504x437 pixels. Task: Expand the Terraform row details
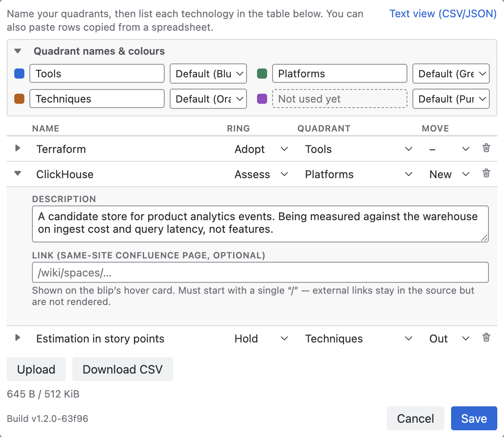[18, 148]
